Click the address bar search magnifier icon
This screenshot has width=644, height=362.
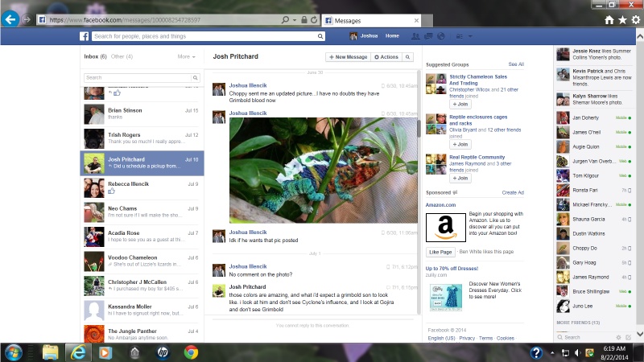(285, 19)
